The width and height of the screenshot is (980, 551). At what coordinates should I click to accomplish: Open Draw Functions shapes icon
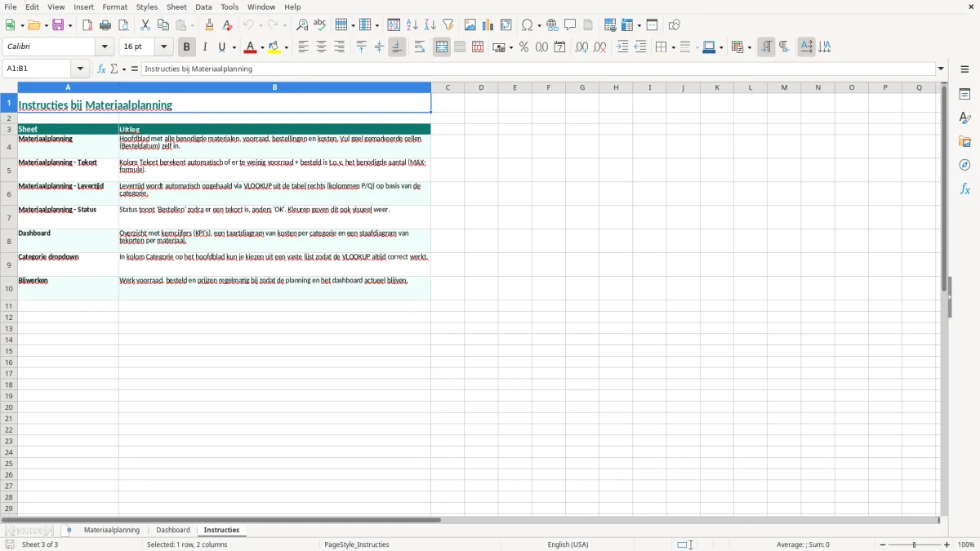pyautogui.click(x=675, y=25)
